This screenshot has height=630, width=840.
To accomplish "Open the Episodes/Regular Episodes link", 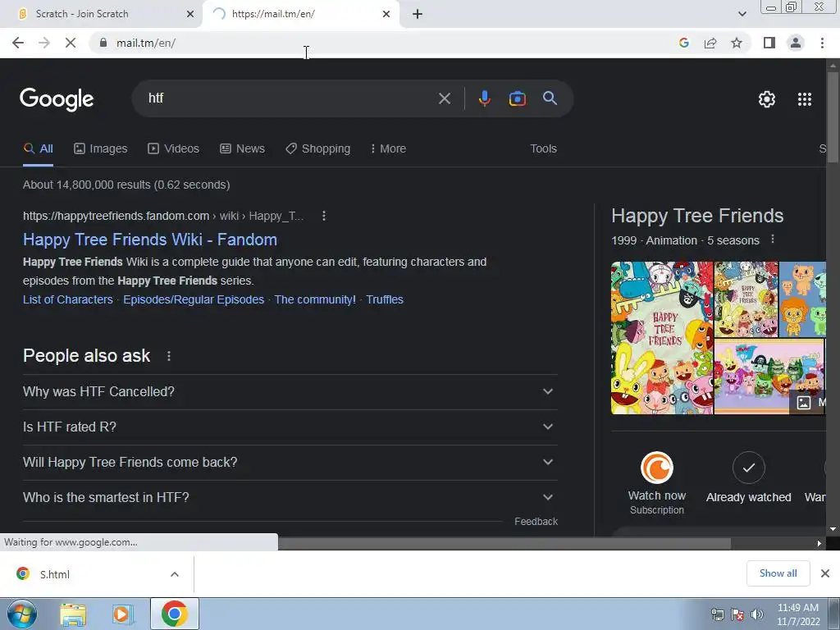I will pos(194,299).
